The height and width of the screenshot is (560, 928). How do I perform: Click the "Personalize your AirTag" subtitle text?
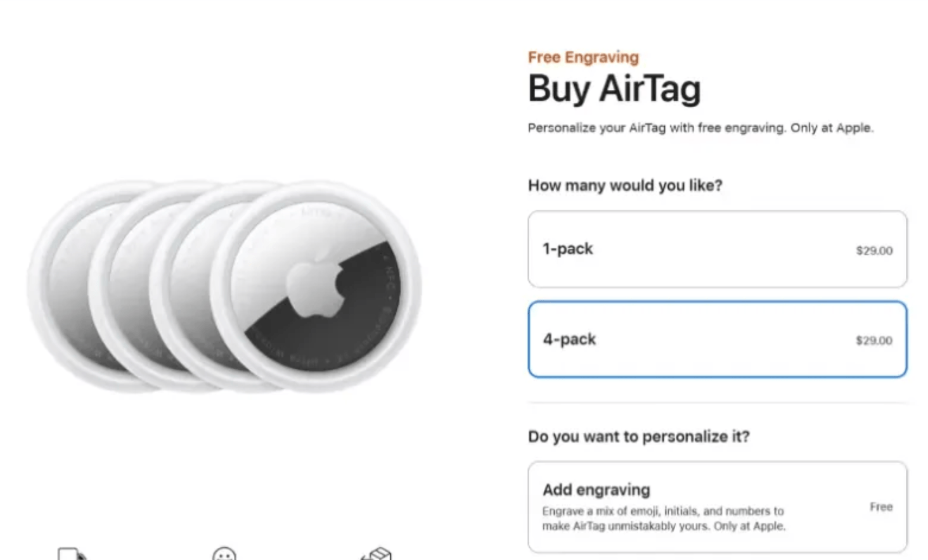[700, 128]
